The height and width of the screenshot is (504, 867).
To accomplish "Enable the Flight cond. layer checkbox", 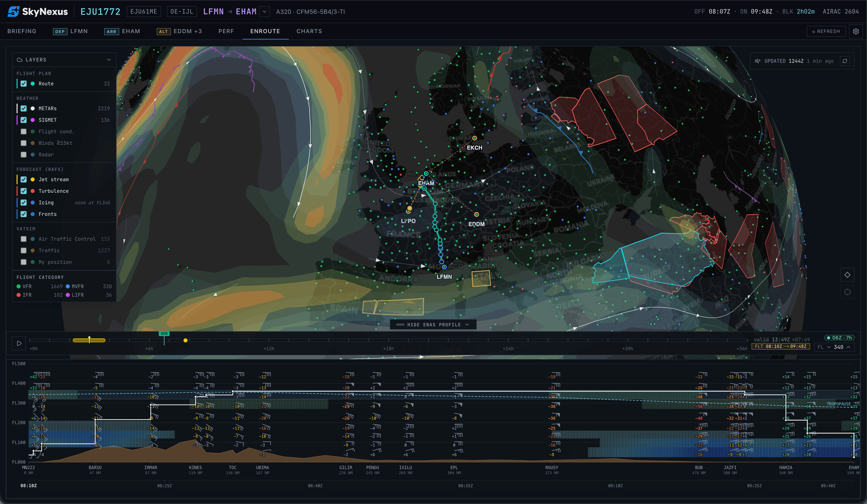I will (x=24, y=132).
